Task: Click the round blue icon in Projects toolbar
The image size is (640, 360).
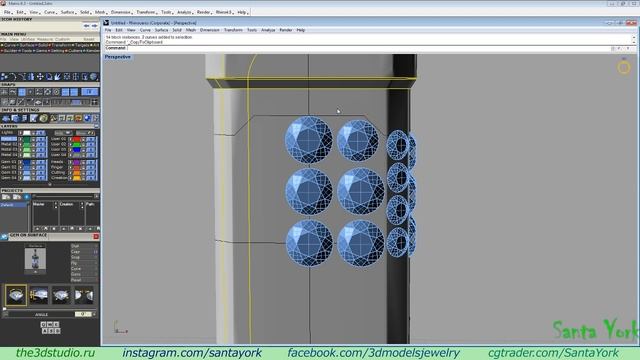Action: click(x=27, y=197)
